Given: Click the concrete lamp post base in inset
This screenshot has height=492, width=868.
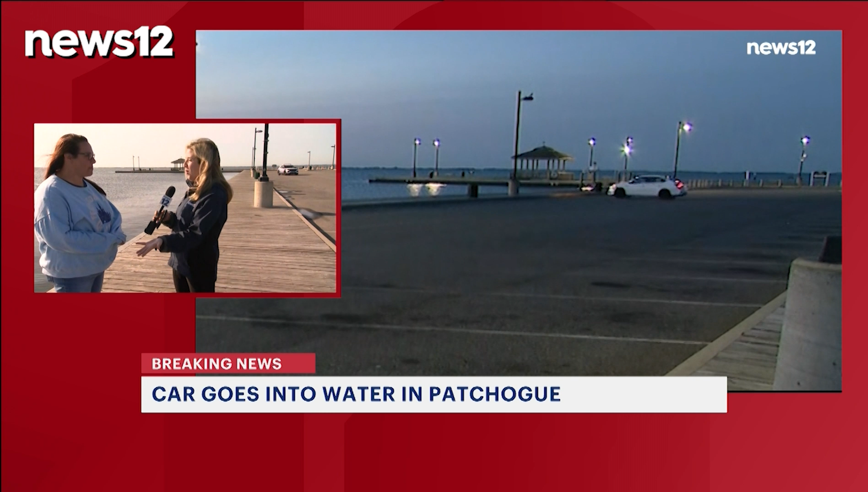Looking at the screenshot, I should pos(263,193).
